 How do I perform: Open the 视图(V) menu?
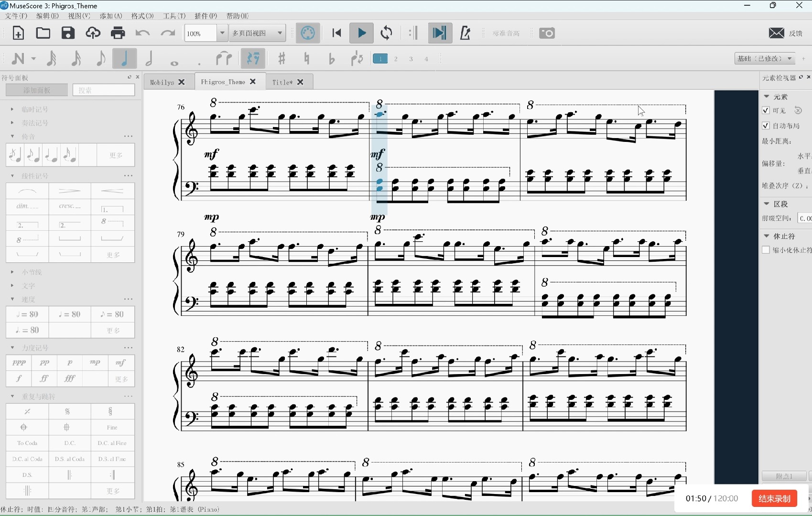(x=79, y=16)
